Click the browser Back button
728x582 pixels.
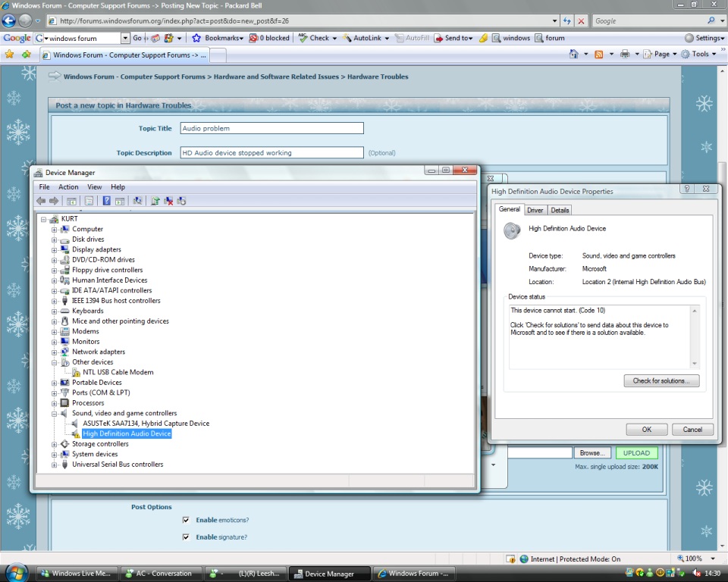(x=9, y=21)
